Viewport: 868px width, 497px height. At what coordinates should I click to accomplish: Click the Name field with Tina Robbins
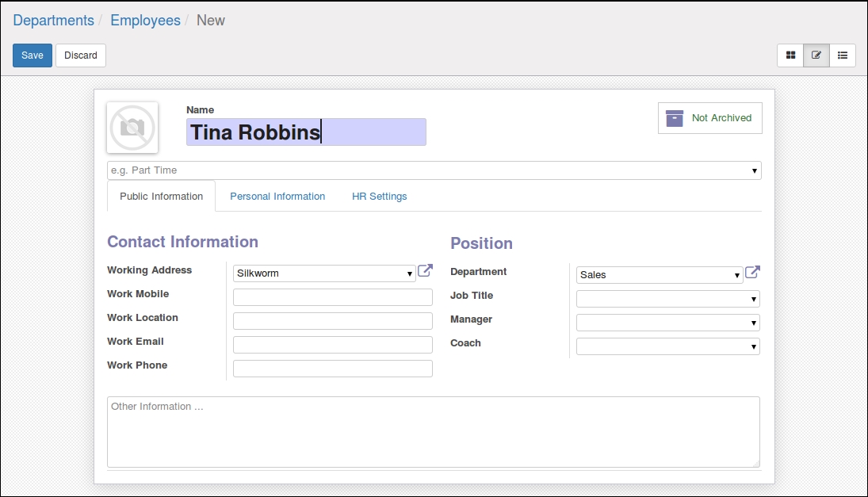(x=306, y=132)
